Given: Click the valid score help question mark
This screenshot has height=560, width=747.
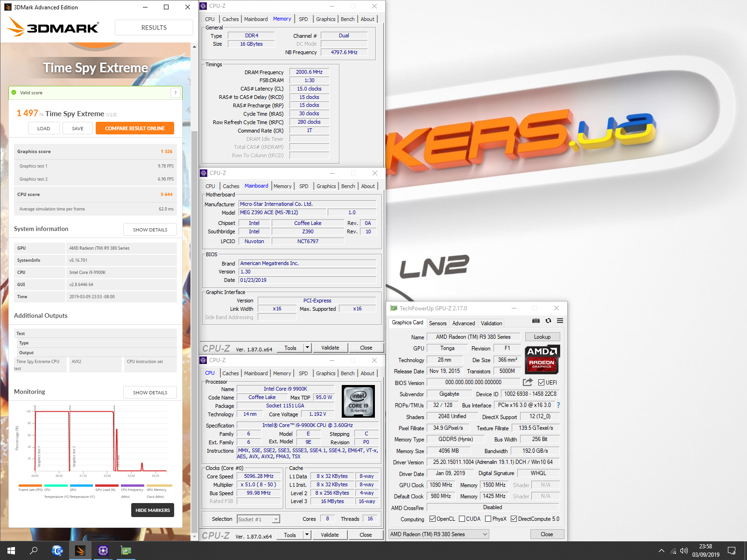Looking at the screenshot, I should (x=176, y=93).
